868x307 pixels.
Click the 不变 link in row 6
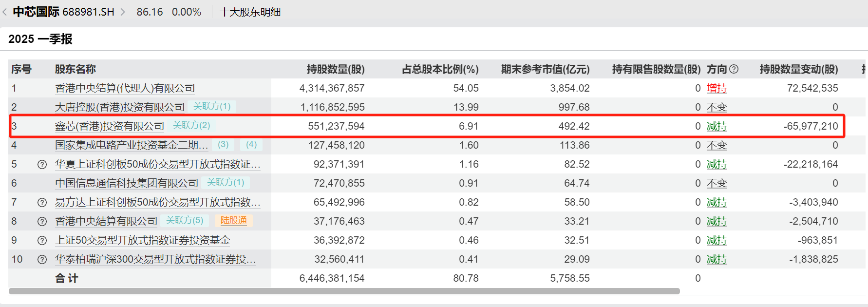point(717,183)
